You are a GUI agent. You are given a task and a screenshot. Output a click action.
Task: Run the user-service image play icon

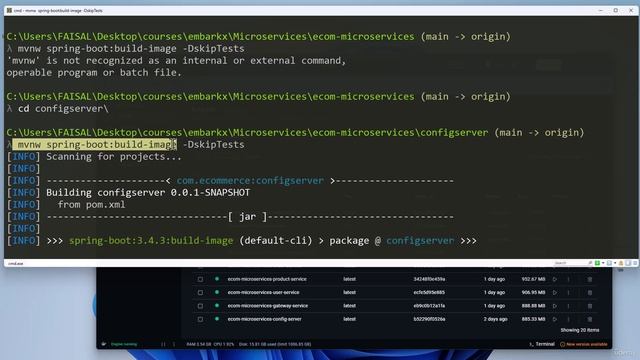554,293
